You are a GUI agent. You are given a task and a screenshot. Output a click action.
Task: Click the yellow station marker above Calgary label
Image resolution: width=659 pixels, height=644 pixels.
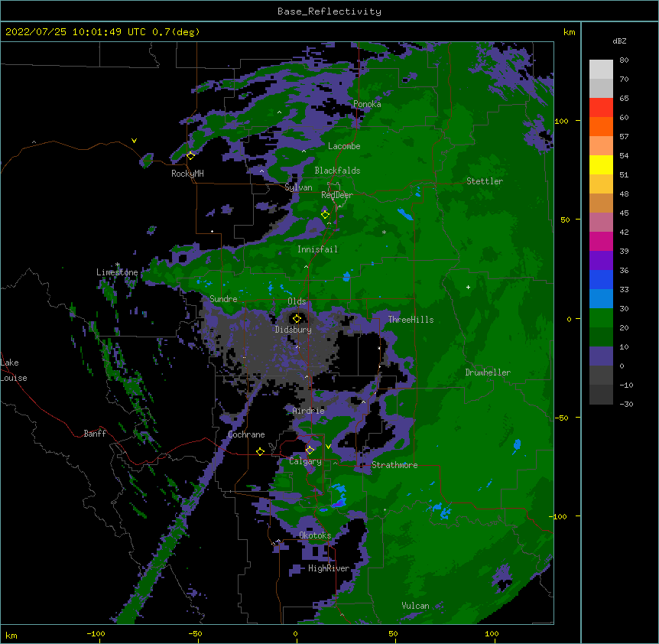tap(310, 450)
